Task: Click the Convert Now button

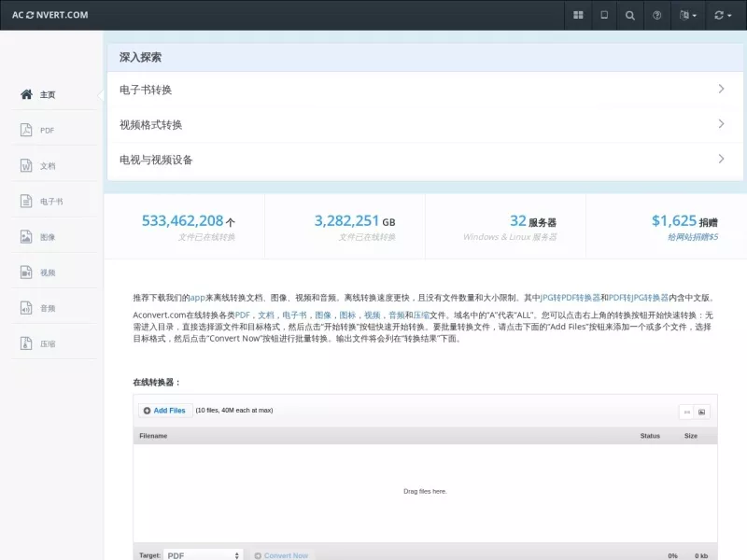Action: pos(281,555)
